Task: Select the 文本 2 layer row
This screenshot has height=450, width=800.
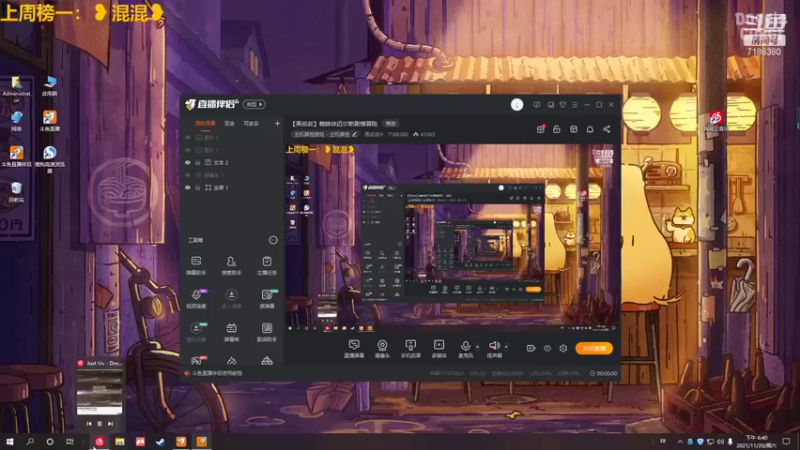Action: tap(232, 163)
